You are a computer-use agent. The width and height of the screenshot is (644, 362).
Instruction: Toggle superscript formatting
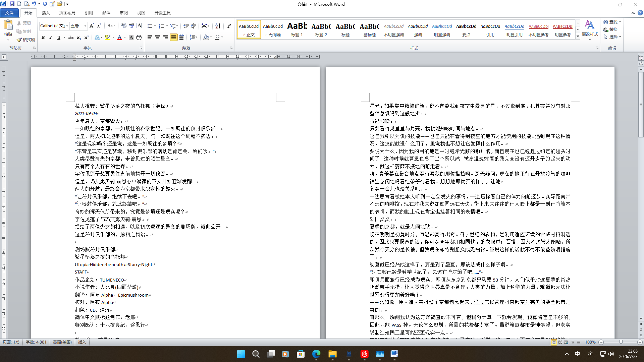[86, 38]
